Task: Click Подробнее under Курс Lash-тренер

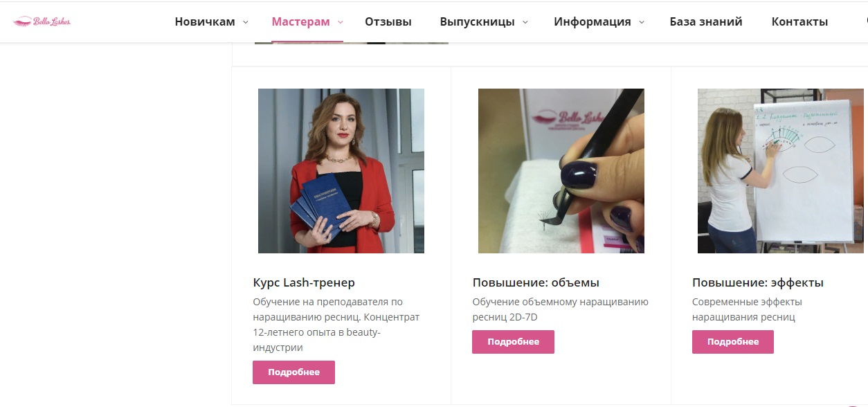Action: 293,372
